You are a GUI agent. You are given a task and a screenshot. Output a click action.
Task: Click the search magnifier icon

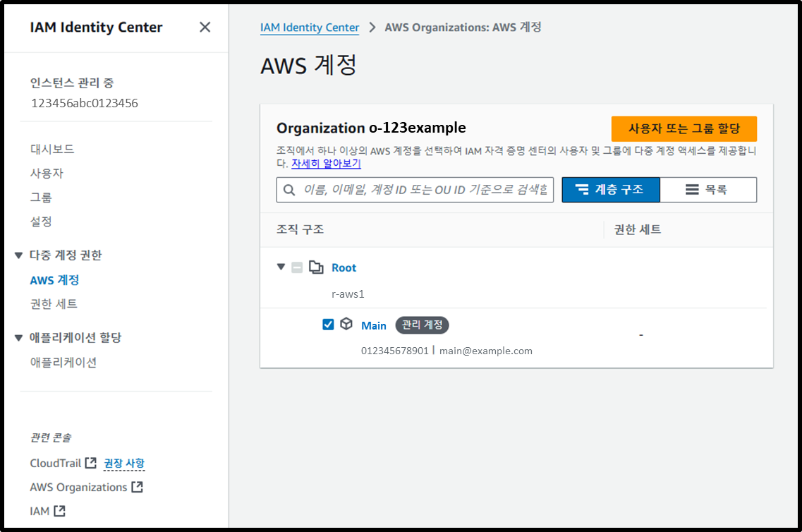pos(289,190)
